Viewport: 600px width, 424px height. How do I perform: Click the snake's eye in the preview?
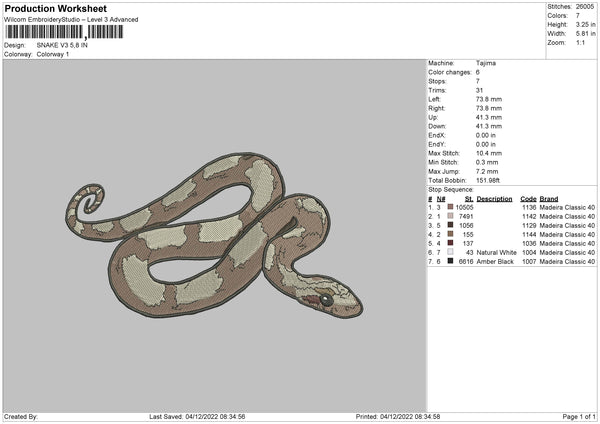tap(326, 298)
